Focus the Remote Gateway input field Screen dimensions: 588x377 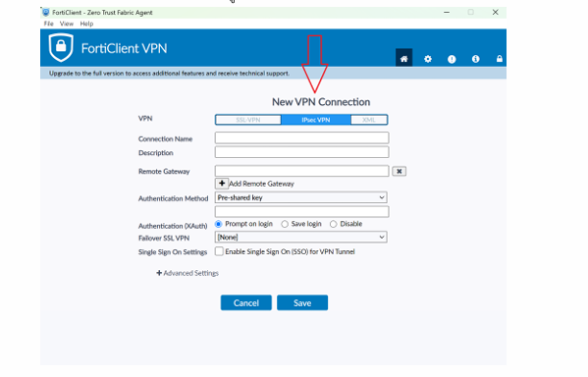(x=302, y=171)
